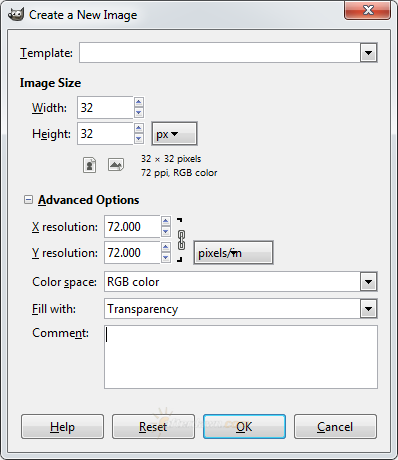Decrease Height with the down arrow
The image size is (398, 460).
click(x=139, y=139)
